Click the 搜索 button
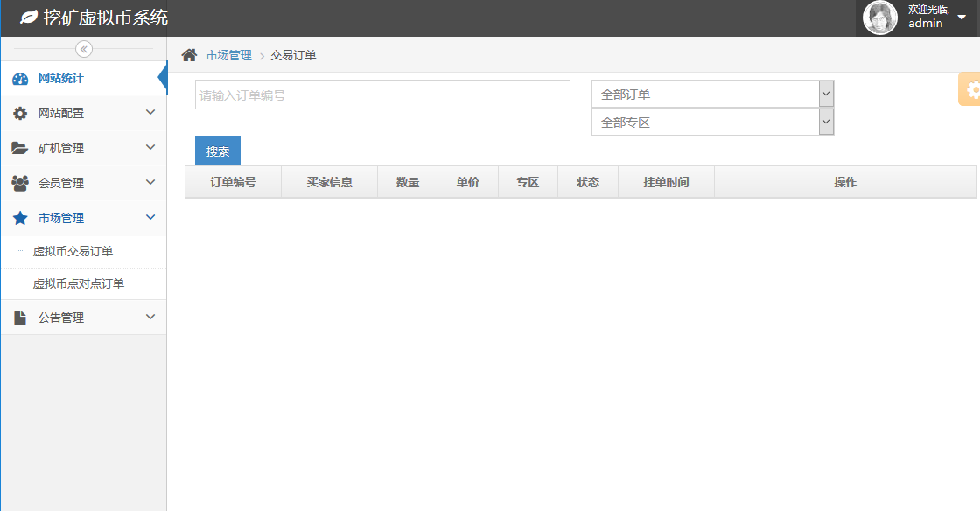This screenshot has height=511, width=980. click(x=218, y=151)
